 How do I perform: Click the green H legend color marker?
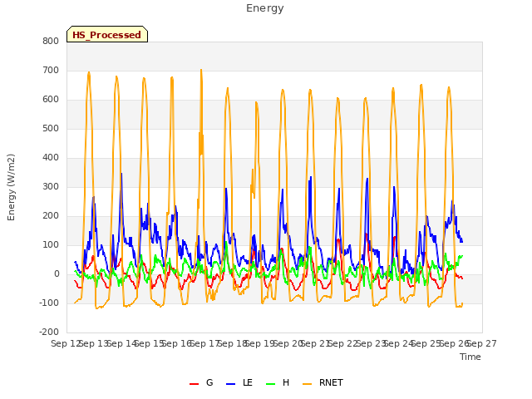(x=270, y=384)
